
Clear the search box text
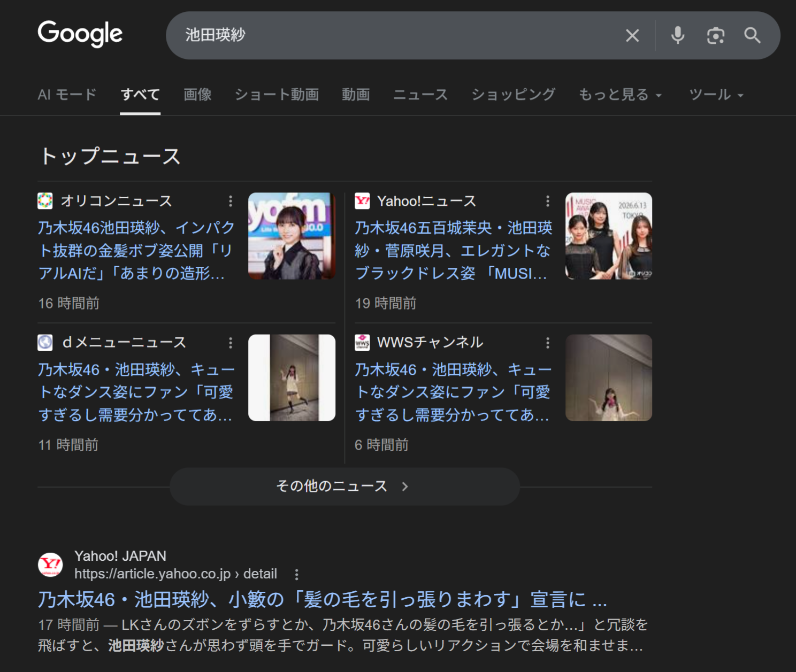[x=632, y=36]
